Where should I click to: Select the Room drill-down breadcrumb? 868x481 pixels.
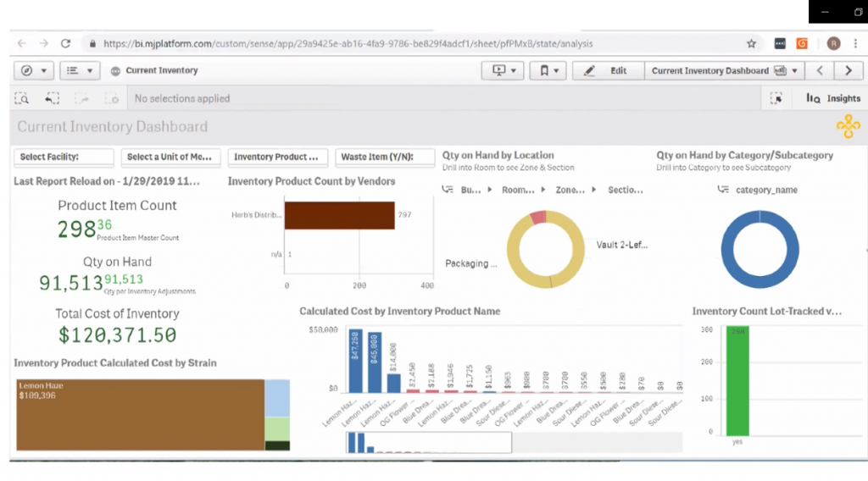click(x=517, y=191)
